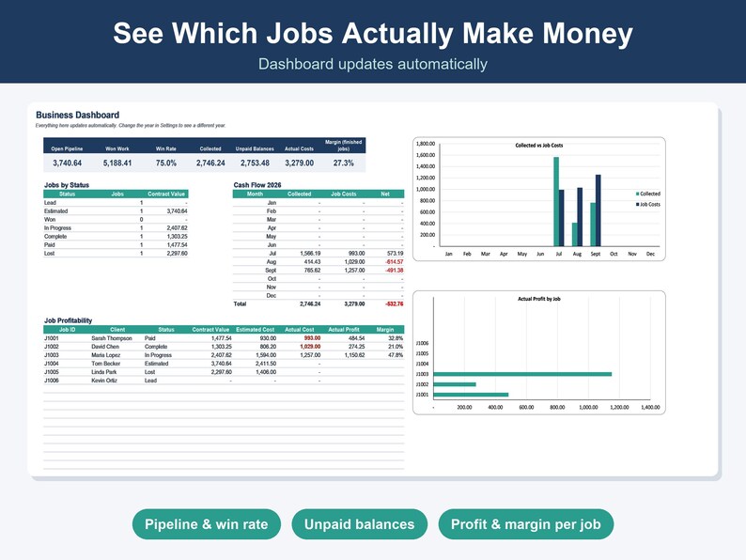This screenshot has width=746, height=560.
Task: Click the Won Work value 5,188.41
Action: [x=117, y=163]
